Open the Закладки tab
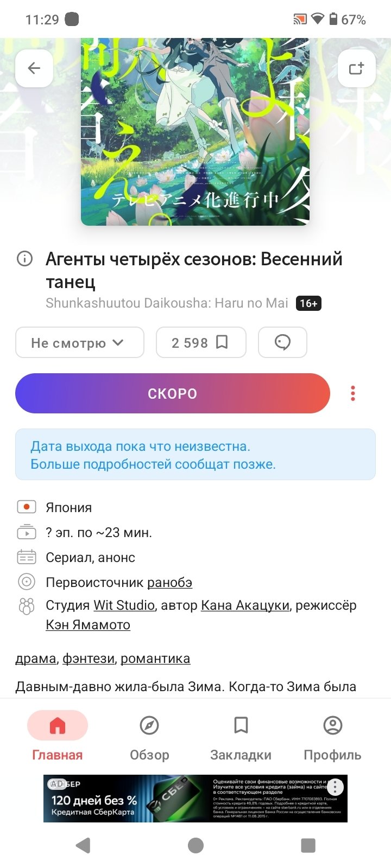The image size is (391, 868). pyautogui.click(x=241, y=736)
